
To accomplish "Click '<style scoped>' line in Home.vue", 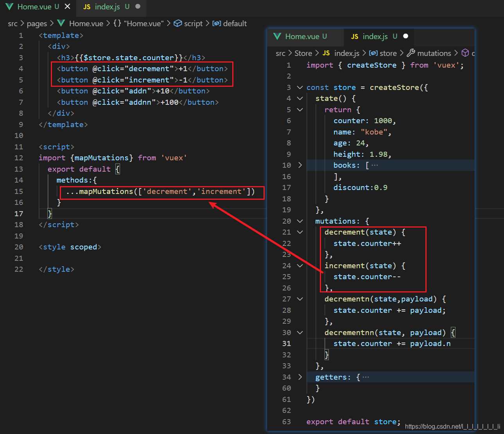I will point(70,247).
